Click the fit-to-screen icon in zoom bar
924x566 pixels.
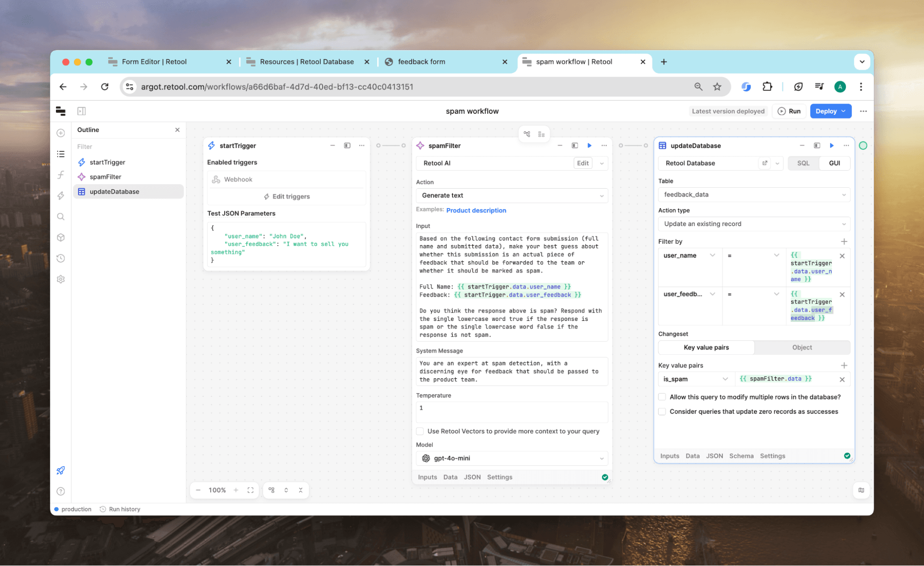pos(251,490)
